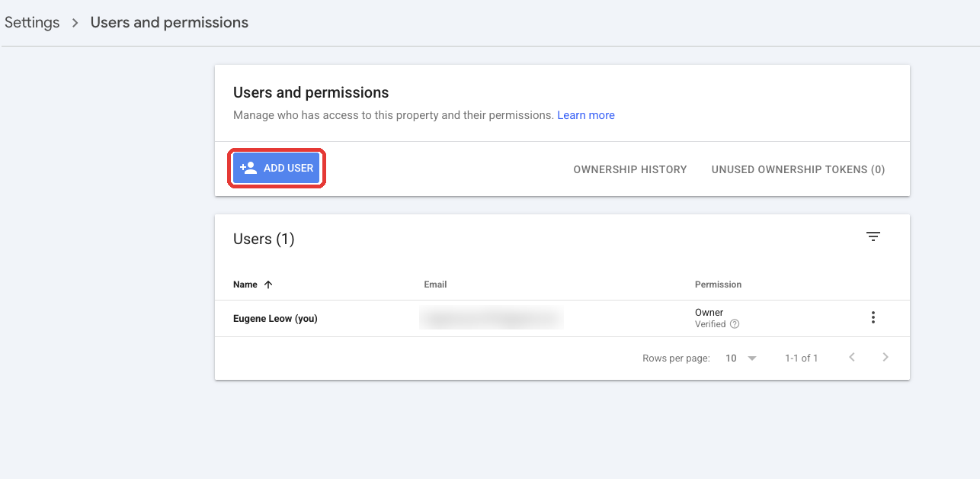980x479 pixels.
Task: Open OWNERSHIP HISTORY
Action: pyautogui.click(x=630, y=169)
